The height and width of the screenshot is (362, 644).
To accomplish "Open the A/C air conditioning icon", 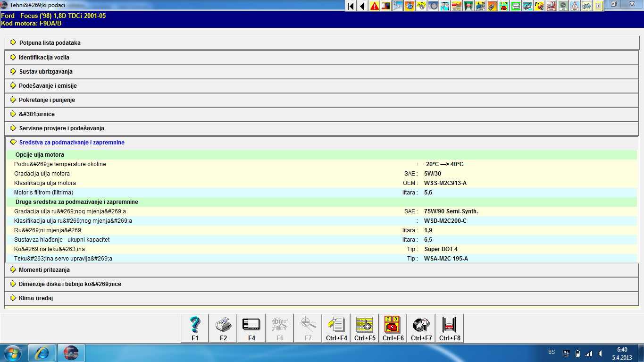I will pos(562,6).
